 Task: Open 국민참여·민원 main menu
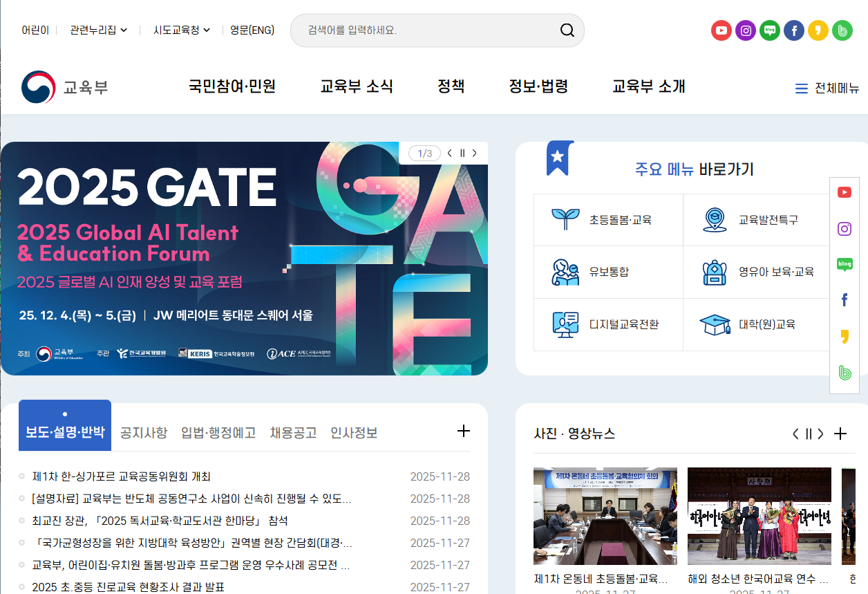(x=232, y=86)
